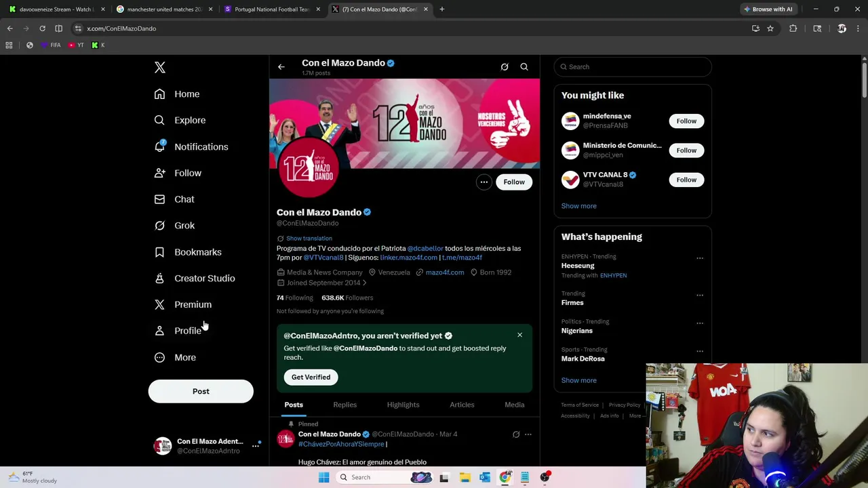Screen dimensions: 868x488
Task: Open Firmes trend options menu
Action: pyautogui.click(x=700, y=296)
